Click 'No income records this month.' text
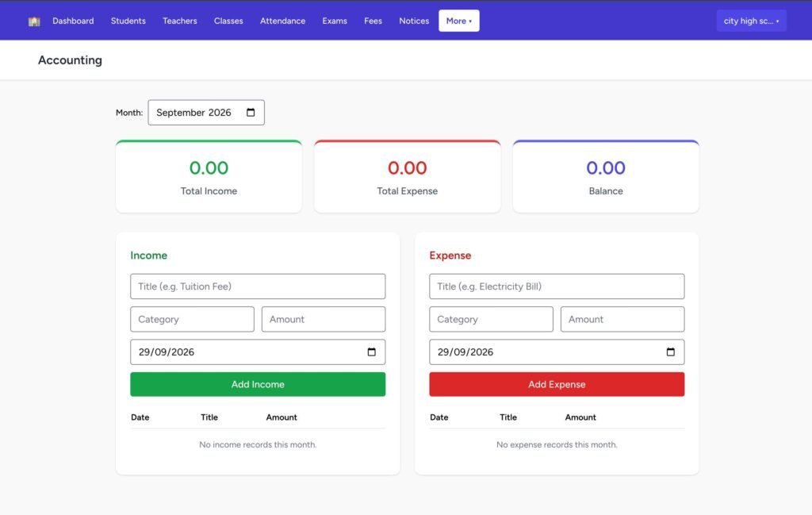The height and width of the screenshot is (515, 812). [258, 444]
